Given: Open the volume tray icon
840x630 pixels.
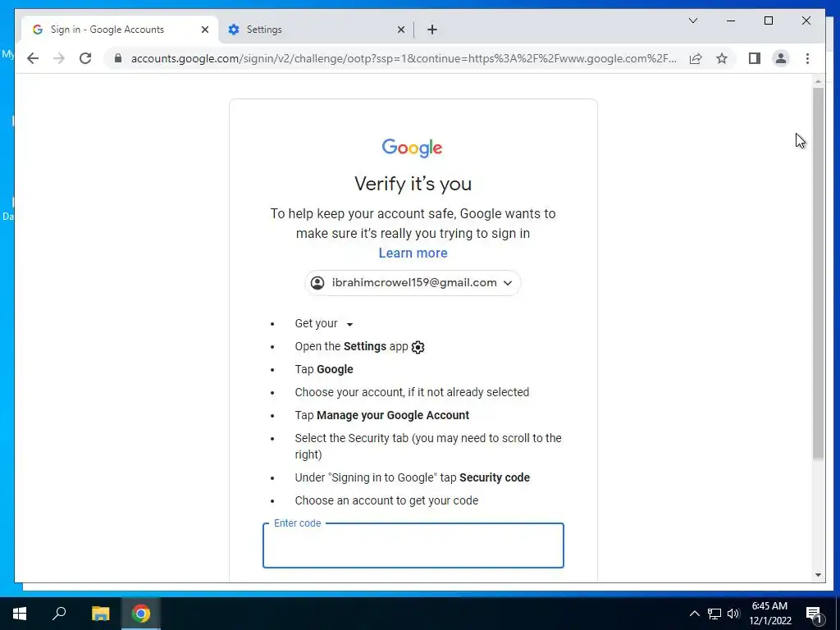Looking at the screenshot, I should [733, 614].
